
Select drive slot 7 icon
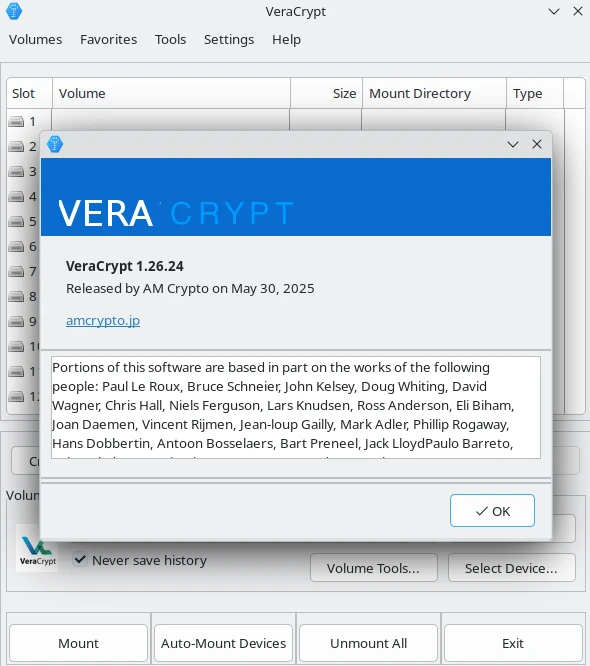pyautogui.click(x=16, y=271)
